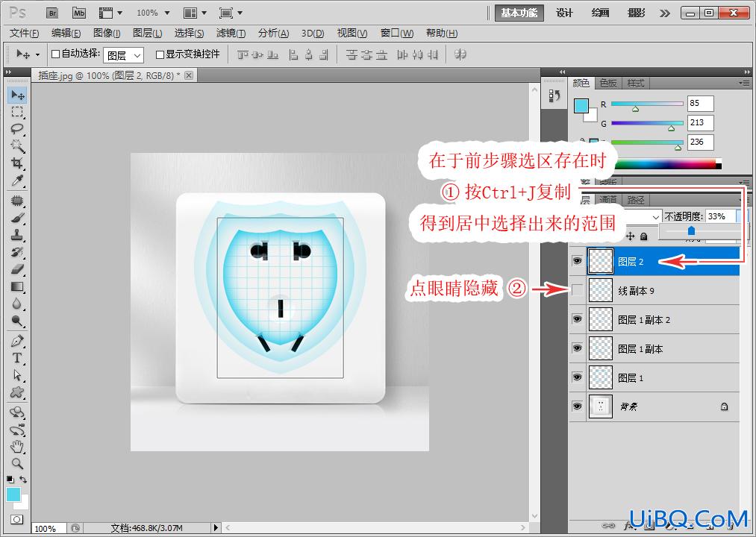756x537 pixels.
Task: Swap foreground and background colors
Action: pos(22,480)
